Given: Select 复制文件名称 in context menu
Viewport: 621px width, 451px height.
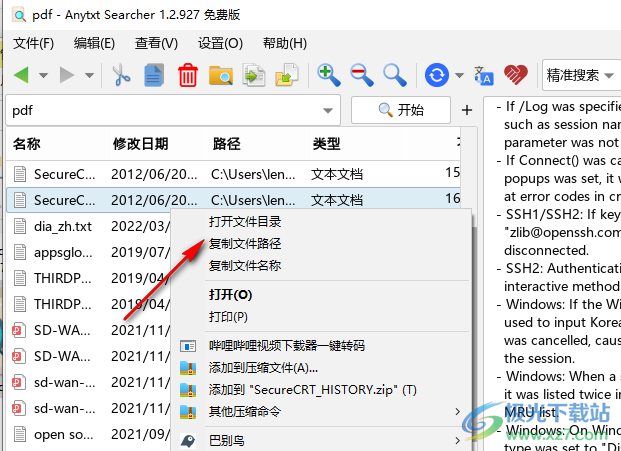Looking at the screenshot, I should [245, 265].
